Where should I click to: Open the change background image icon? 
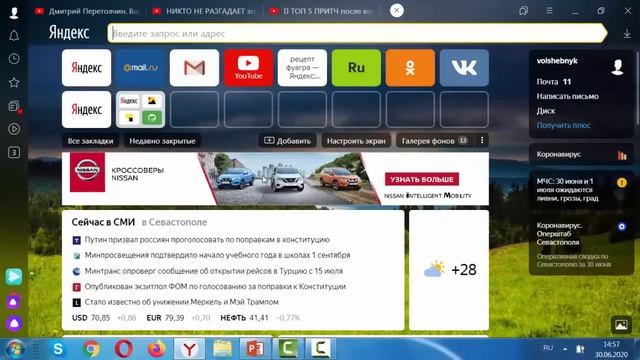coord(621,325)
